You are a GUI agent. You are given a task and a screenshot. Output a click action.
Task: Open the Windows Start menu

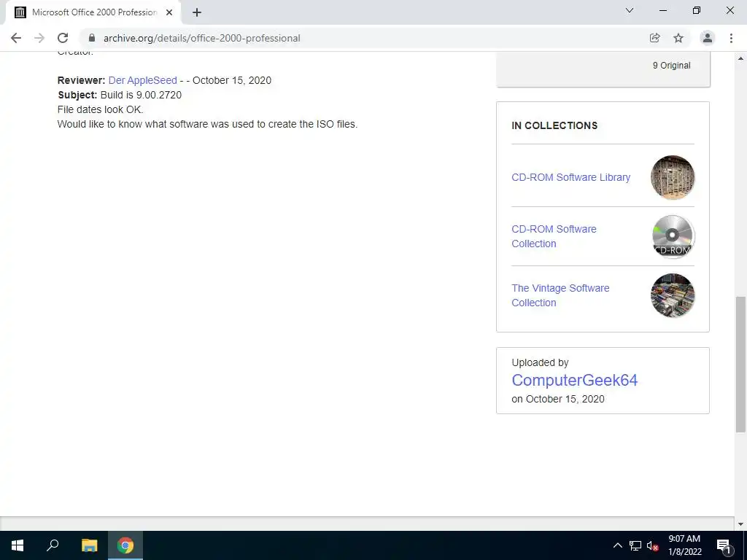click(x=18, y=545)
